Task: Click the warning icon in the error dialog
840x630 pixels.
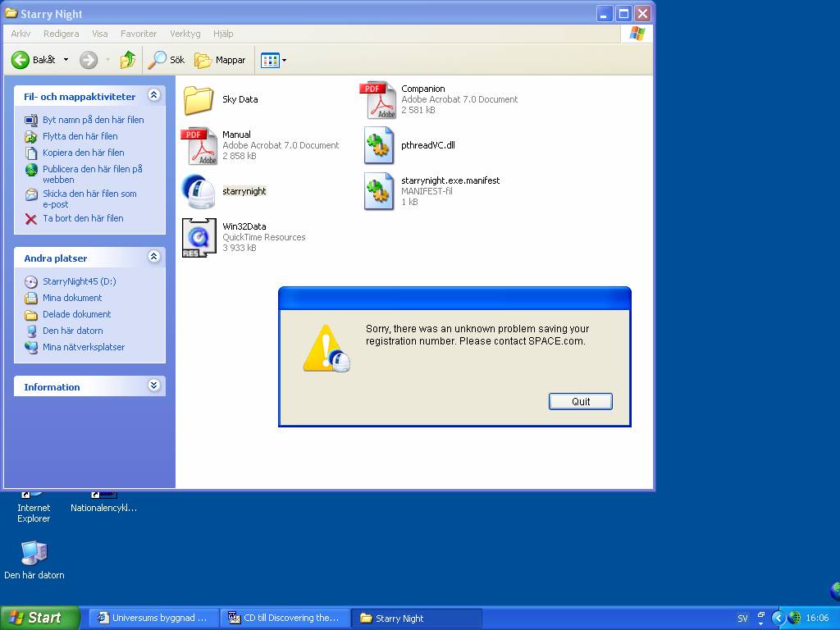Action: (x=326, y=348)
